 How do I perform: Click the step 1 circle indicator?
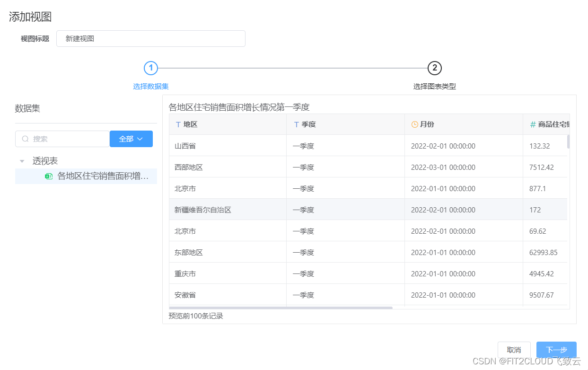pyautogui.click(x=150, y=68)
